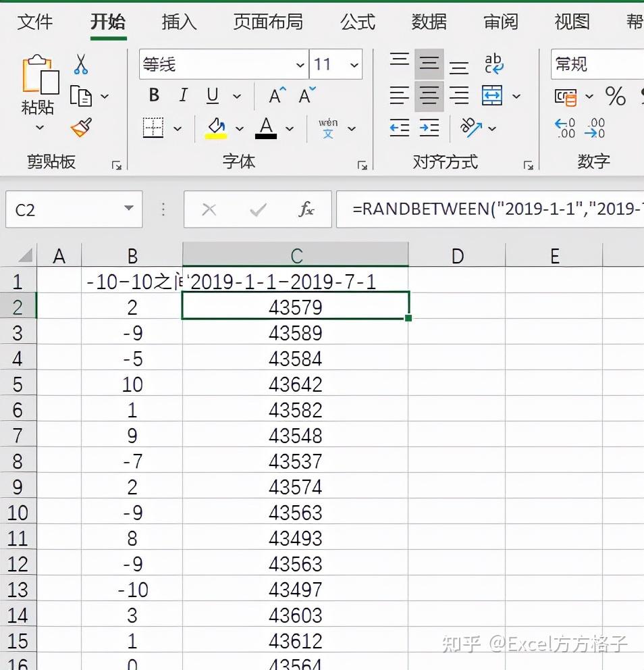Toggle italic formatting
The width and height of the screenshot is (644, 670).
pyautogui.click(x=182, y=95)
